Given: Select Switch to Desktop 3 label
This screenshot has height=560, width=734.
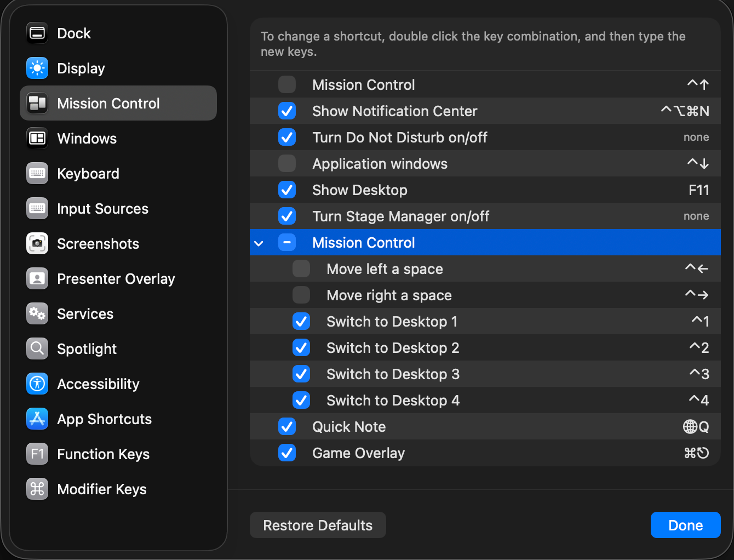Looking at the screenshot, I should coord(393,374).
